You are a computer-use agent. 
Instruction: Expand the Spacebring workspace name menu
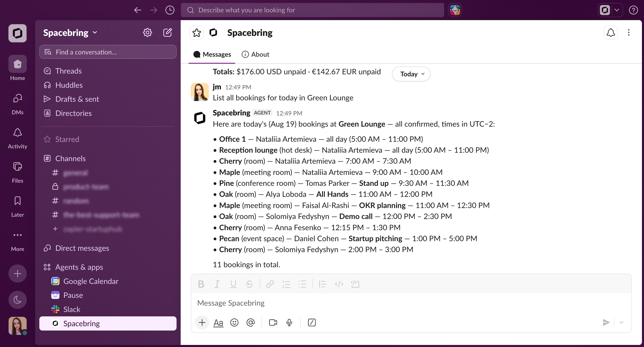(x=70, y=32)
